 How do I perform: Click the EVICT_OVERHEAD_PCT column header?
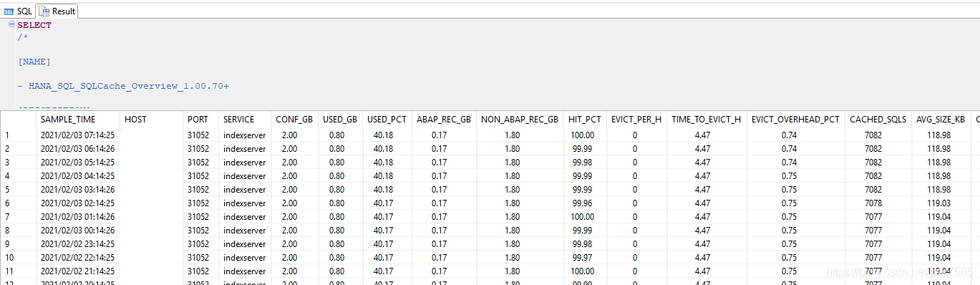click(x=795, y=119)
